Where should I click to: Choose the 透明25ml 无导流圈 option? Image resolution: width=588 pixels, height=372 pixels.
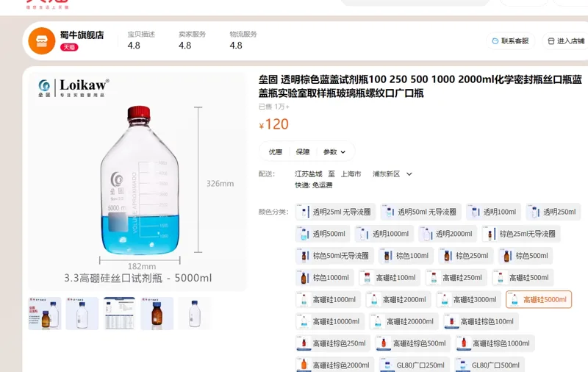(x=335, y=212)
